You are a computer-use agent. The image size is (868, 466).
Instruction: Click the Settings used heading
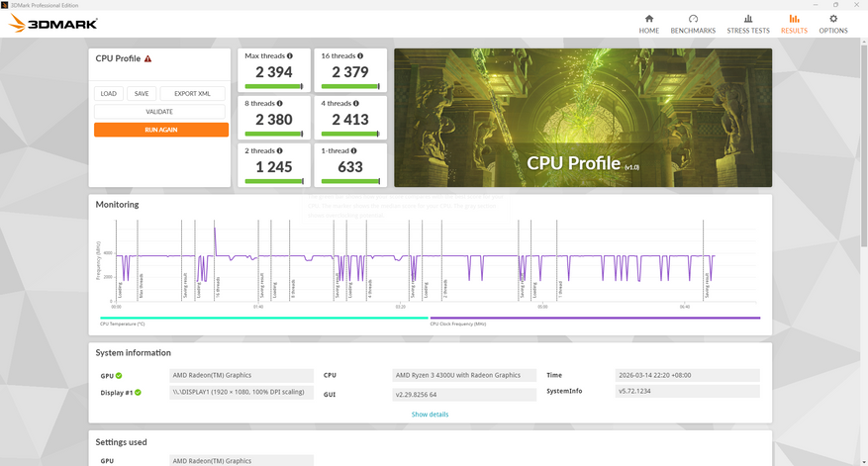pos(121,442)
